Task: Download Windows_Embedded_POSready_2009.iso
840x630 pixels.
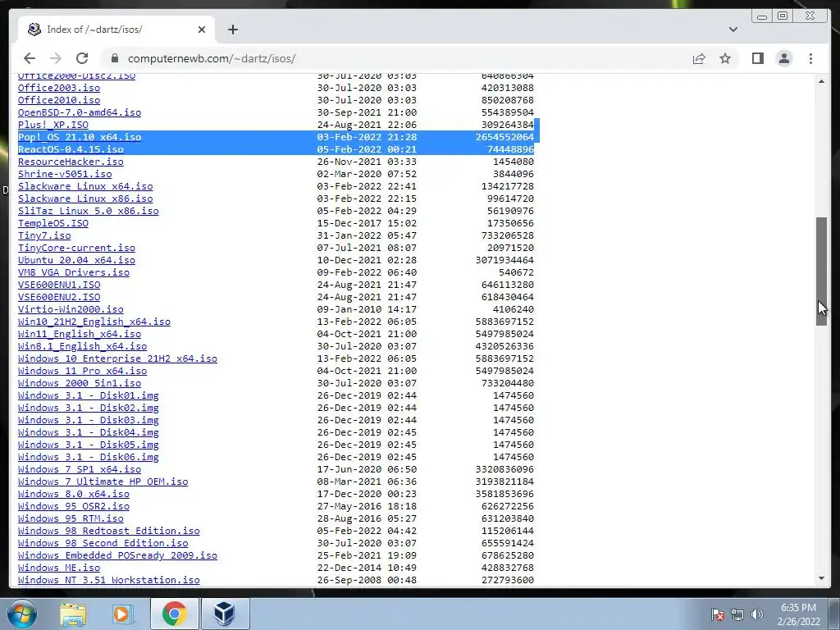Action: tap(117, 556)
